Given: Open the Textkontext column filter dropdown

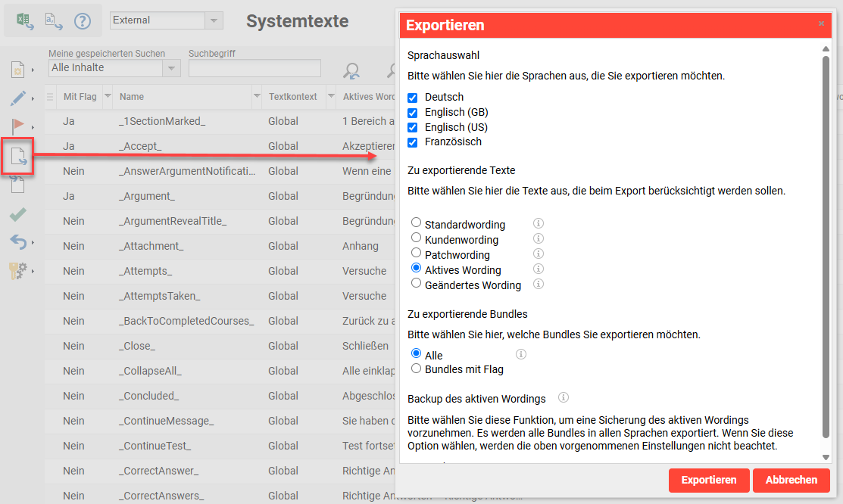Looking at the screenshot, I should [330, 96].
